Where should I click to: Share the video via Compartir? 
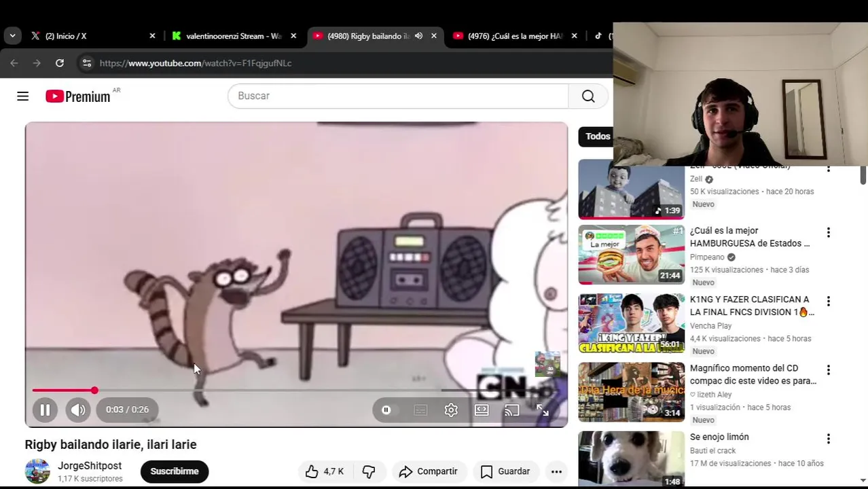click(x=429, y=471)
